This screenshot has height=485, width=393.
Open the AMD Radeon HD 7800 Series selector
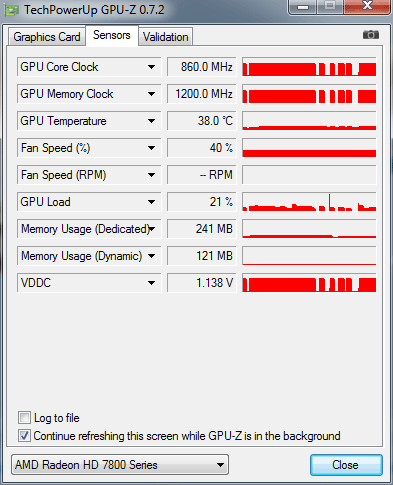click(120, 464)
